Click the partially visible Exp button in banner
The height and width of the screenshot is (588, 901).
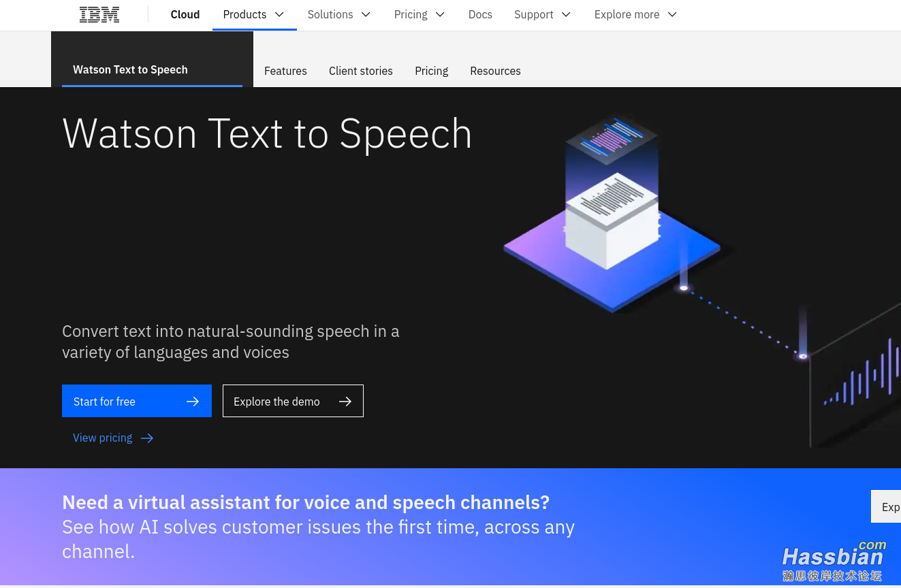pos(886,506)
